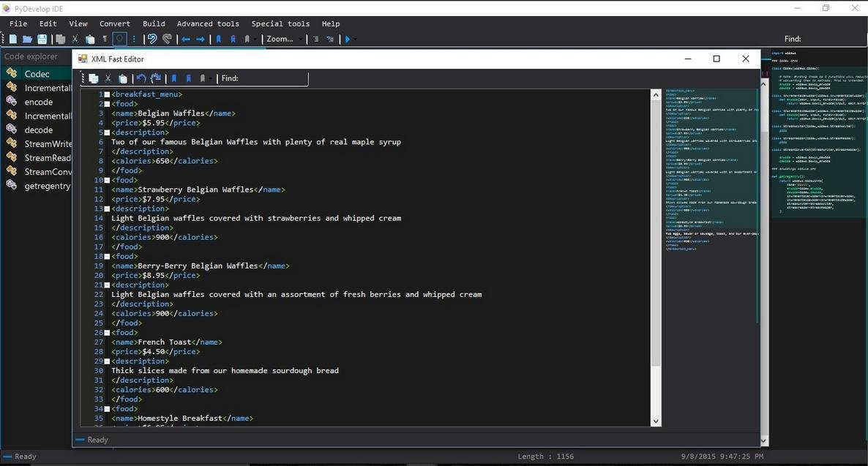868x466 pixels.
Task: Open the main toolbar gray bookmark dropdown arrow
Action: (255, 40)
